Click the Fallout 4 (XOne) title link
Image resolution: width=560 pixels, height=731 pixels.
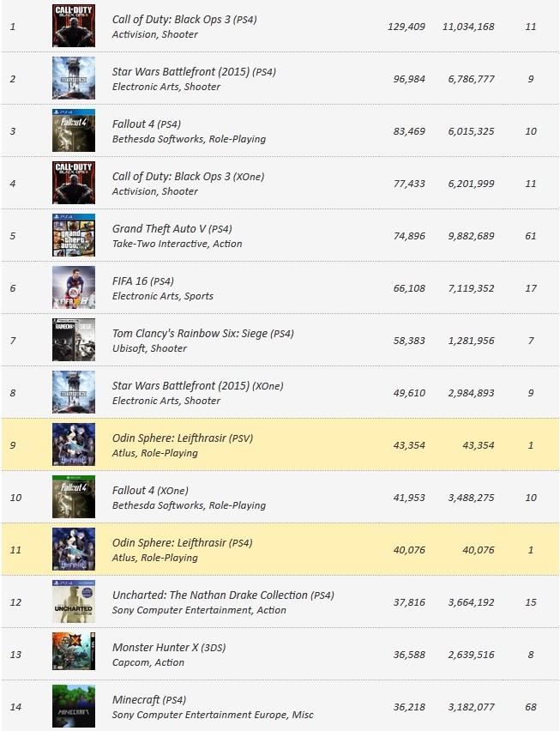[x=150, y=491]
